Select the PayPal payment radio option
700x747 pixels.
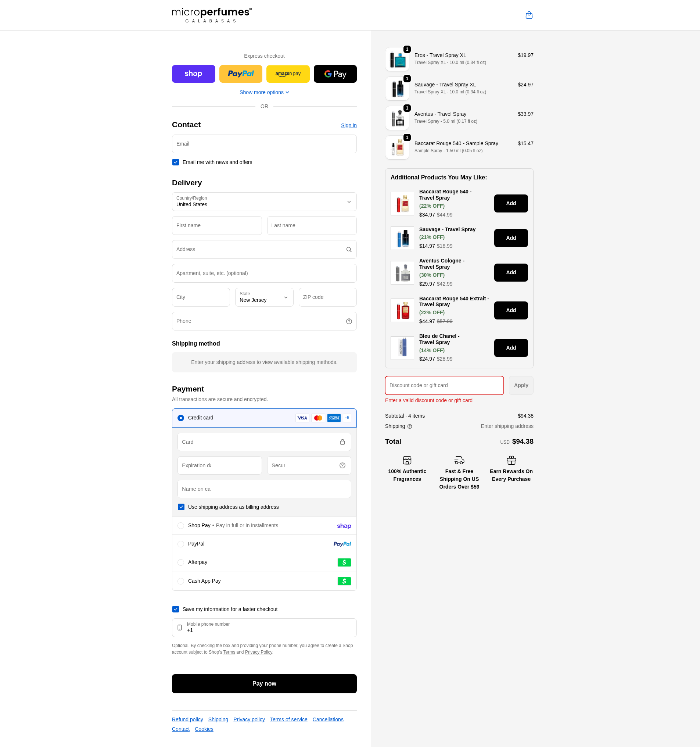pos(181,544)
